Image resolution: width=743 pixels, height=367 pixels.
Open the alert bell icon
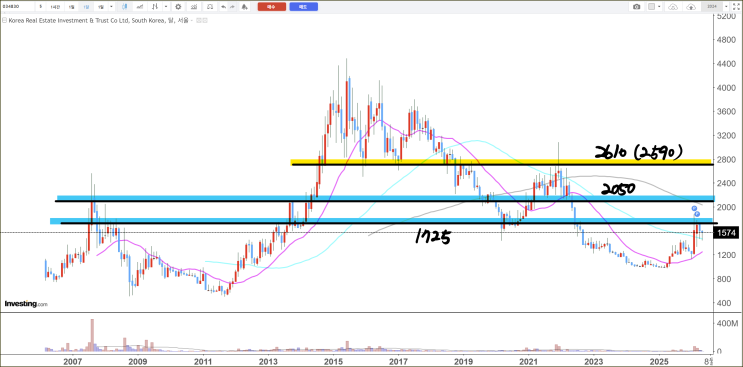click(x=244, y=7)
